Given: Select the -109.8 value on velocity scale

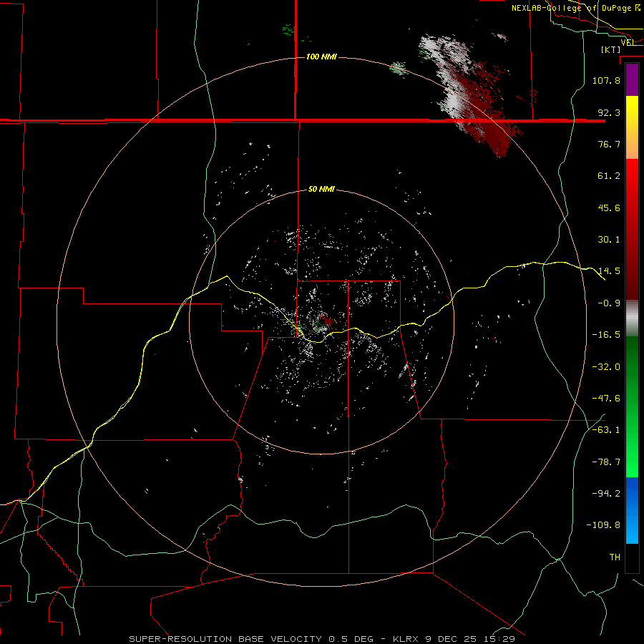Looking at the screenshot, I should (x=603, y=525).
